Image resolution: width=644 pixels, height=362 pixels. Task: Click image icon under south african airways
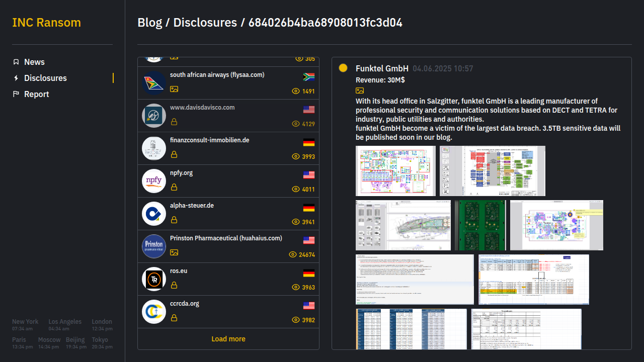174,89
